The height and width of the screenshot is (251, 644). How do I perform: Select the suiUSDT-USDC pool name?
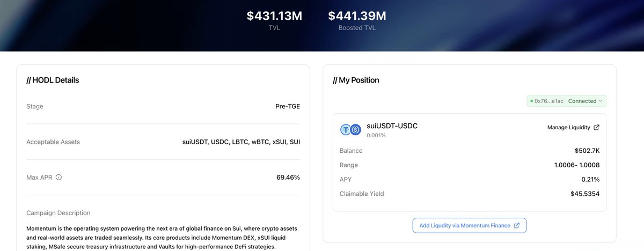pyautogui.click(x=392, y=126)
